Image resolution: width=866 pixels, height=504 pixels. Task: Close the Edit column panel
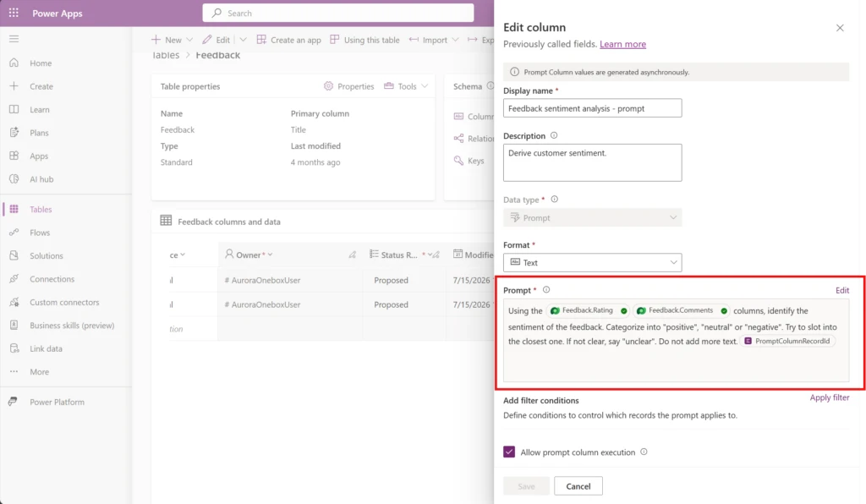[840, 28]
